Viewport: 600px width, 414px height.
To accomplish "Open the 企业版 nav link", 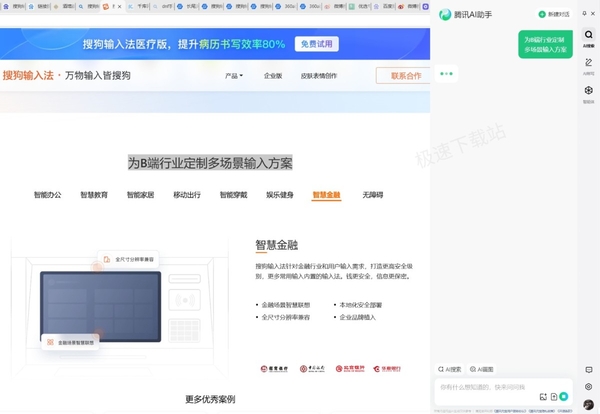I will click(x=273, y=76).
